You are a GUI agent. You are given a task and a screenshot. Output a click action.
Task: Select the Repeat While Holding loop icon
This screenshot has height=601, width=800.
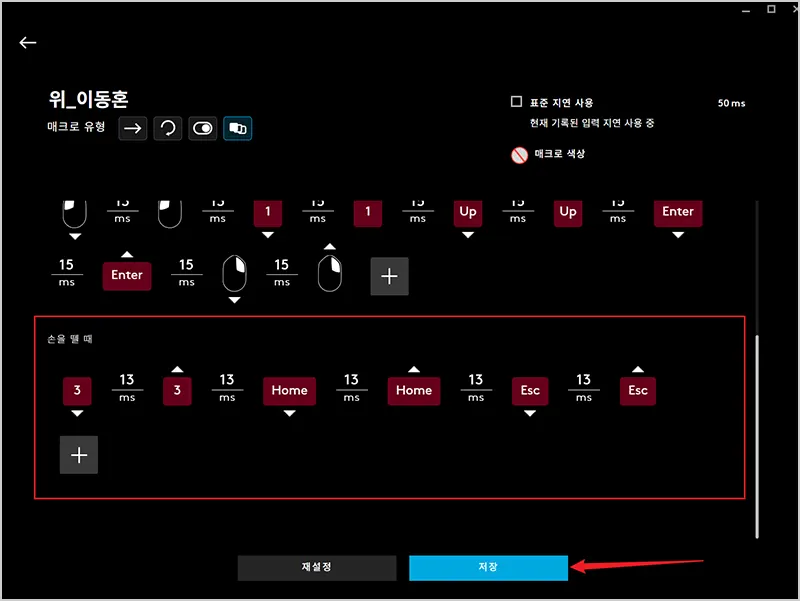[x=168, y=128]
